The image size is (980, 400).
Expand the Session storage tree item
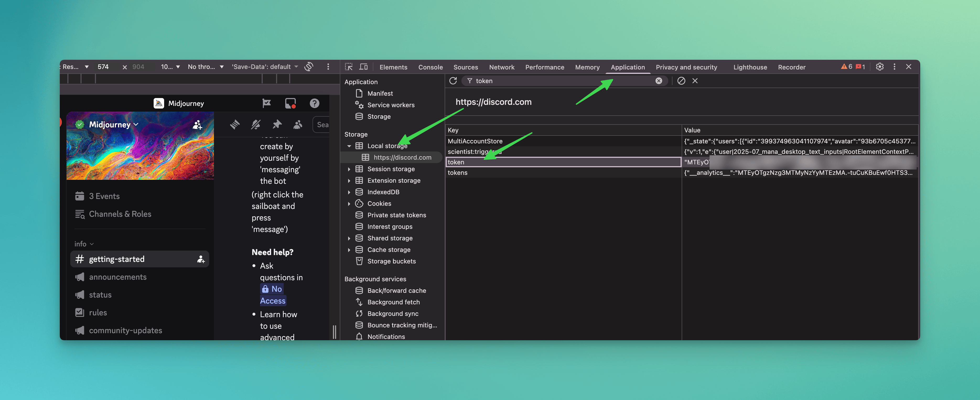click(x=350, y=169)
